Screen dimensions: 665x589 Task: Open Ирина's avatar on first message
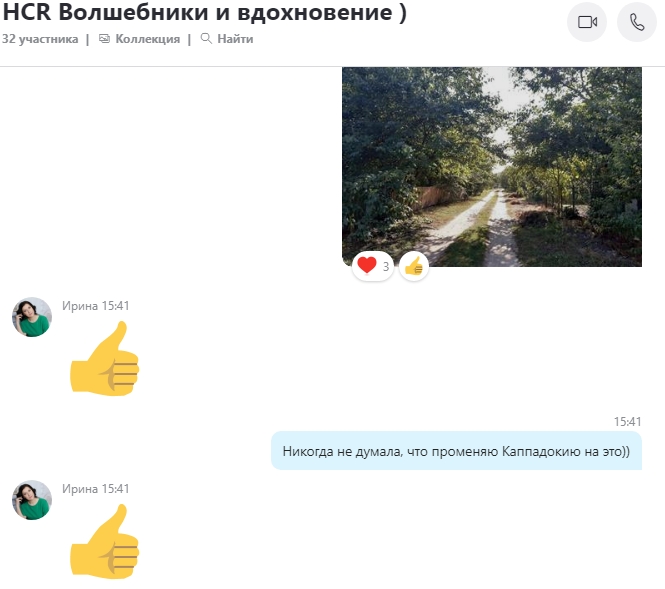(x=32, y=317)
